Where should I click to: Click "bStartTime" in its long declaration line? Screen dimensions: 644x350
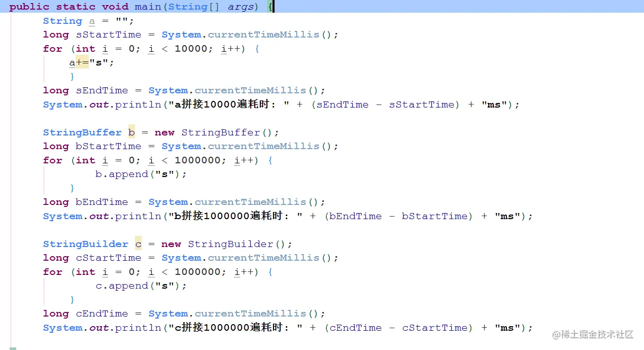coord(109,146)
